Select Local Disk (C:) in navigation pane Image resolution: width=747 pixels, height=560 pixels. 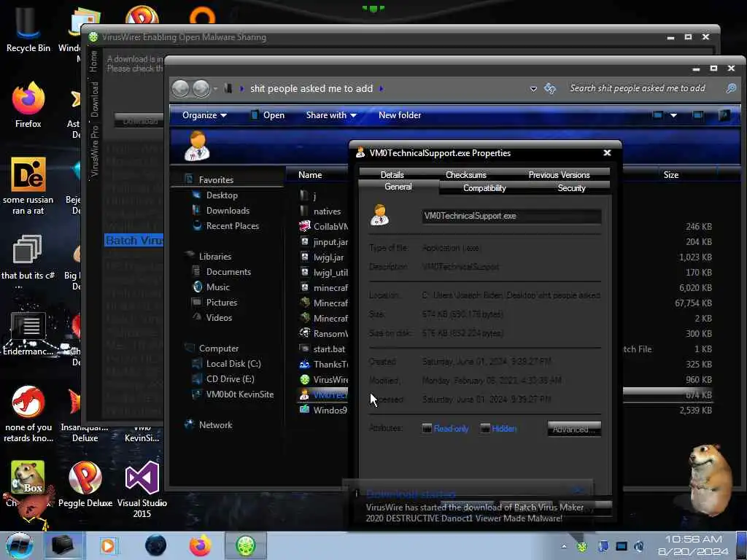[233, 364]
